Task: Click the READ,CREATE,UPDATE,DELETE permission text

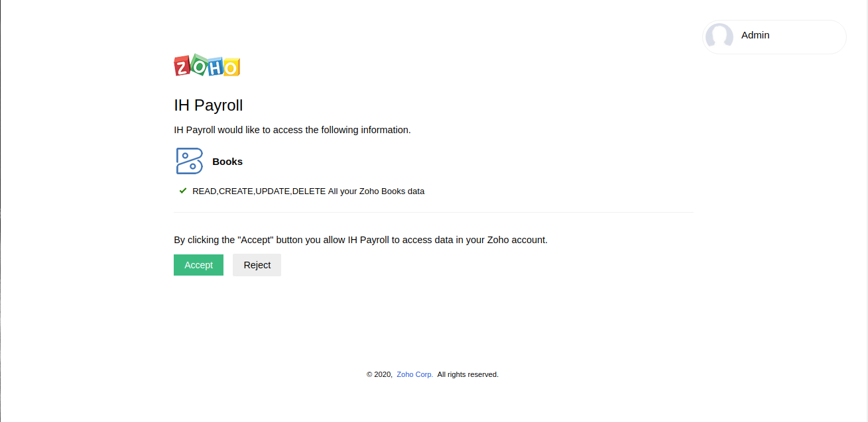Action: [x=308, y=191]
